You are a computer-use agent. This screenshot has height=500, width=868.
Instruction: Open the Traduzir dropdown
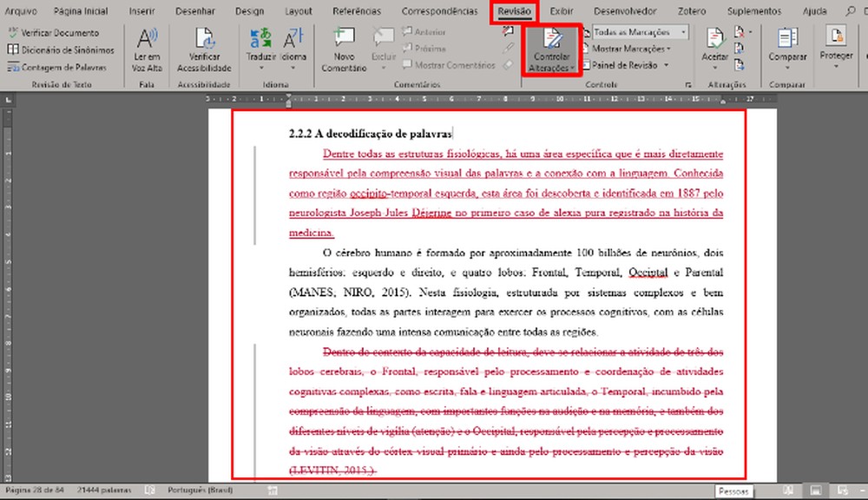(260, 49)
